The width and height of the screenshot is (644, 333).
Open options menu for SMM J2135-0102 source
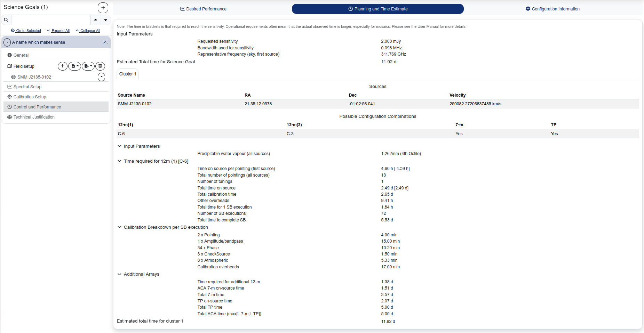click(x=101, y=77)
